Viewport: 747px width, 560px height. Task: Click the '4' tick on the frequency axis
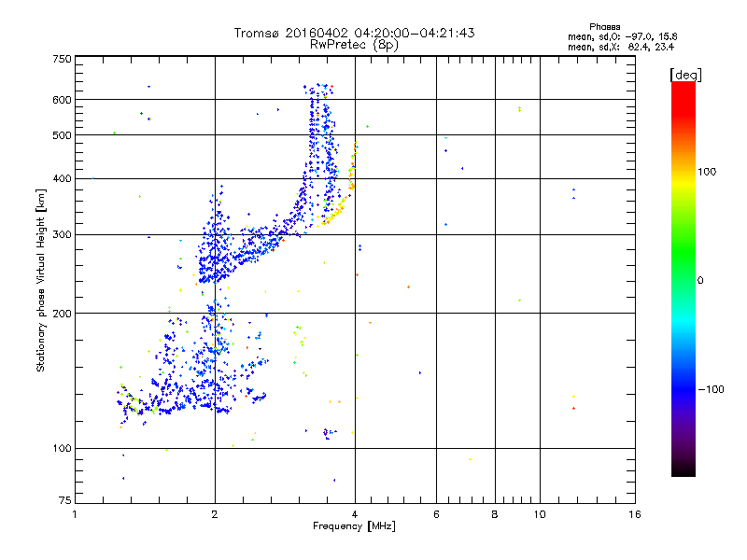pos(355,514)
